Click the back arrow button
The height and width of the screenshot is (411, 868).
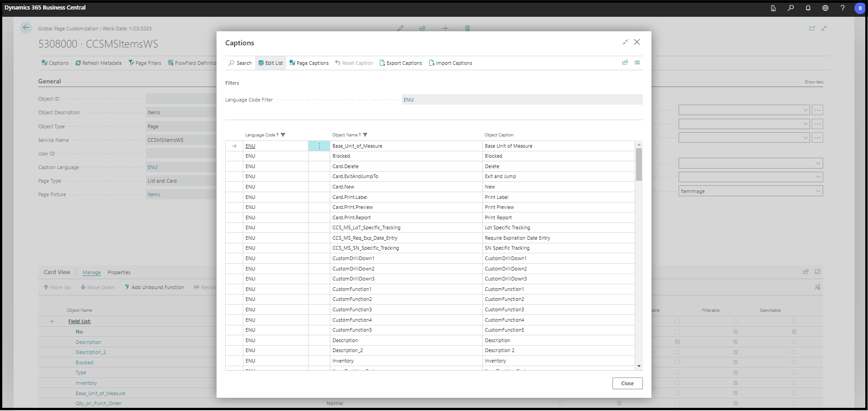pos(26,28)
